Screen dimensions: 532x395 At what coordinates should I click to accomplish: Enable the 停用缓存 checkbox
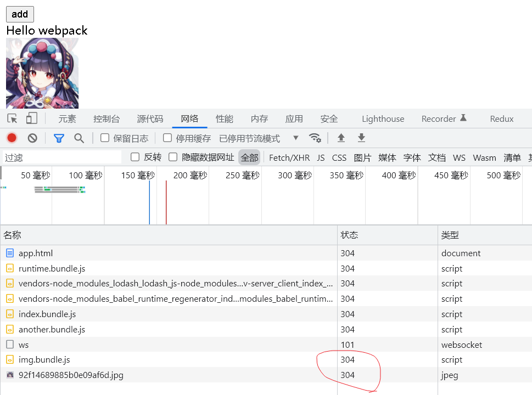(167, 138)
